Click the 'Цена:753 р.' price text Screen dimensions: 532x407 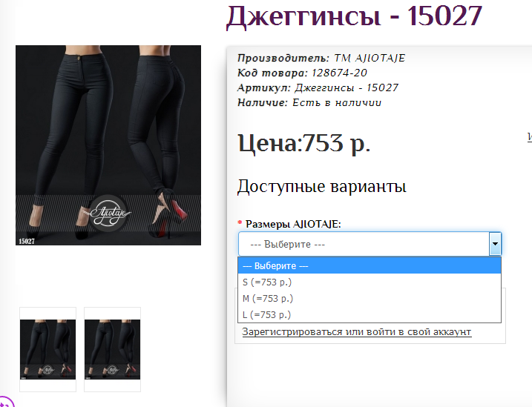(x=304, y=143)
